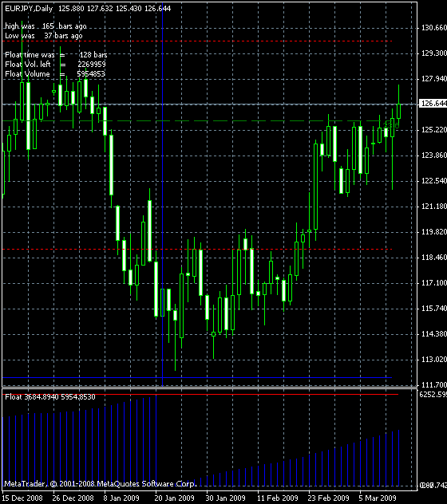Viewport: 447px width, 504px height.
Task: Click the 127.940 price scale label
Action: pos(433,79)
